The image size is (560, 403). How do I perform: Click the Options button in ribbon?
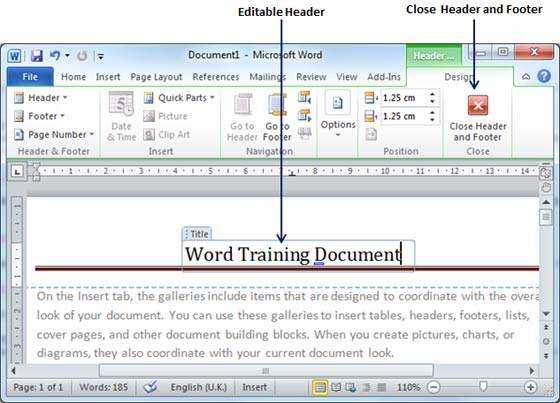point(338,115)
